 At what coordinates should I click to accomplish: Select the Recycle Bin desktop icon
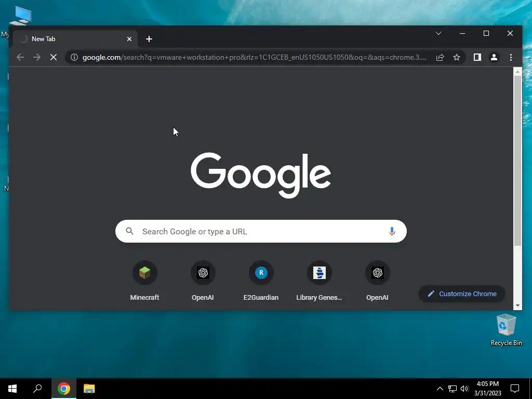506,330
